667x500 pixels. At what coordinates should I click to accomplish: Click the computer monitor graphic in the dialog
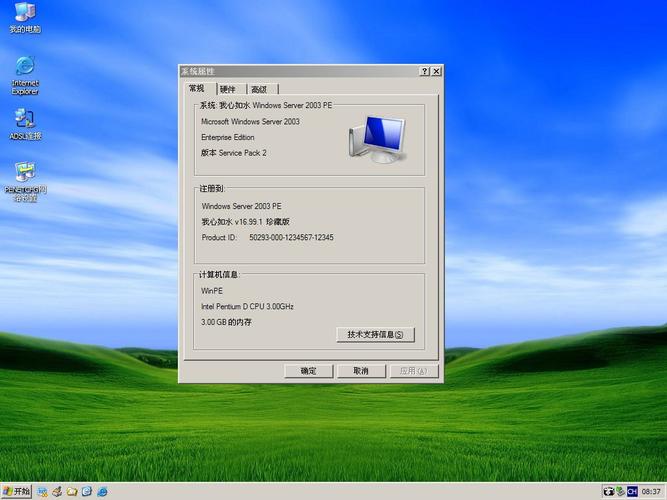click(377, 139)
